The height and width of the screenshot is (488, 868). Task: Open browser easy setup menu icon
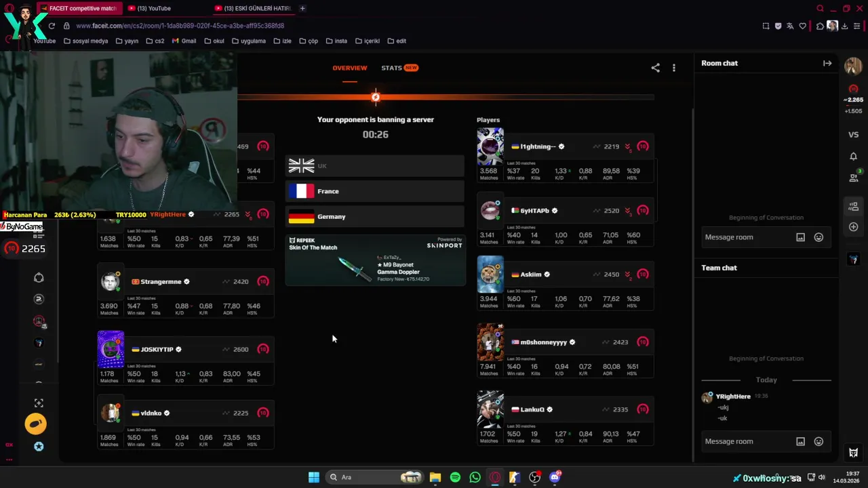(x=857, y=26)
